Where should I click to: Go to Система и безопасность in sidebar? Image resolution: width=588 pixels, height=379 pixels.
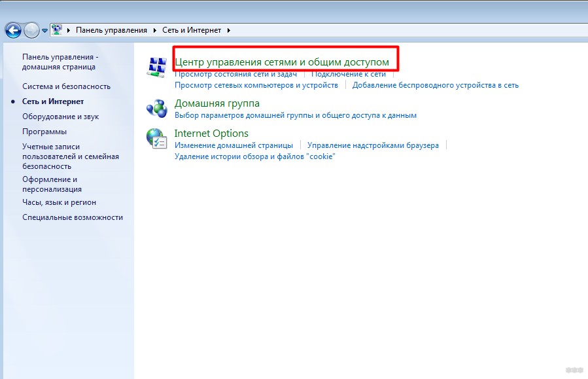66,86
